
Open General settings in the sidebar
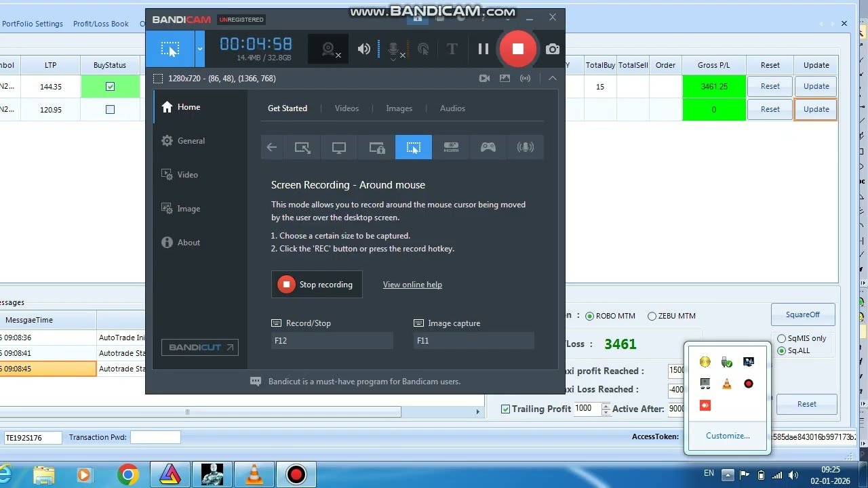click(191, 140)
